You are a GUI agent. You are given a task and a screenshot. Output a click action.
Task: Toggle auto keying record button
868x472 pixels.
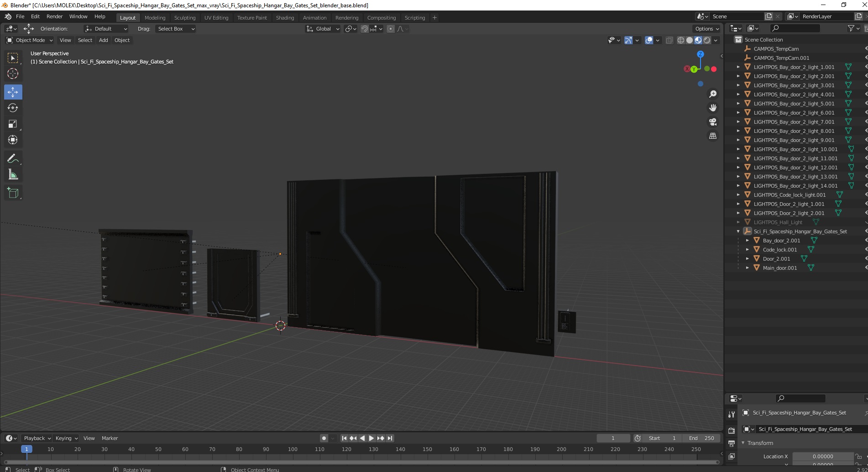[324, 438]
